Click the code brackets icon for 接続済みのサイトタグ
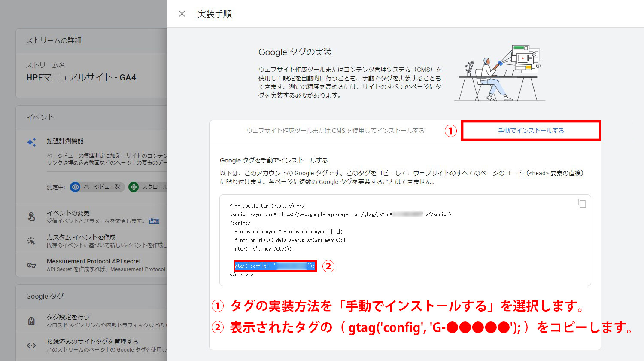The height and width of the screenshot is (361, 644). [31, 345]
